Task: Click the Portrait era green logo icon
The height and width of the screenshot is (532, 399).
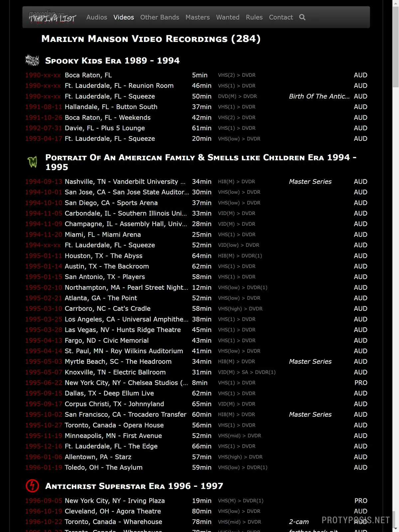Action: tap(32, 162)
